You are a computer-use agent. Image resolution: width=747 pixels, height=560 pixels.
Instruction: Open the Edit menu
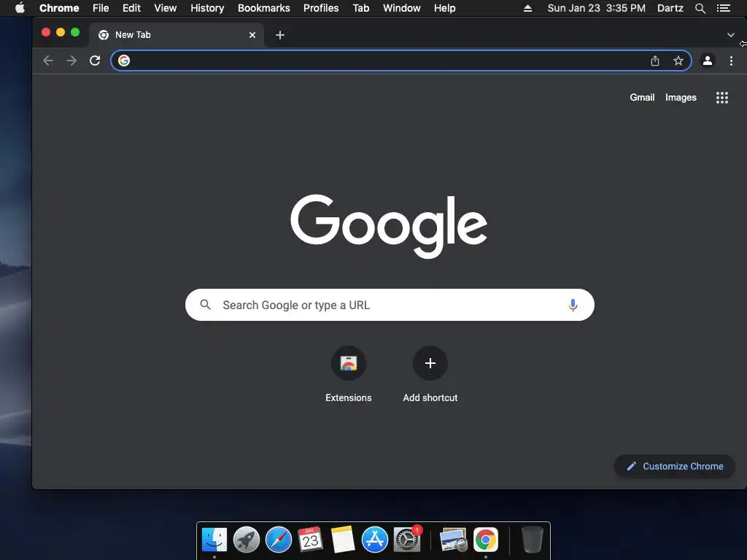coord(131,8)
